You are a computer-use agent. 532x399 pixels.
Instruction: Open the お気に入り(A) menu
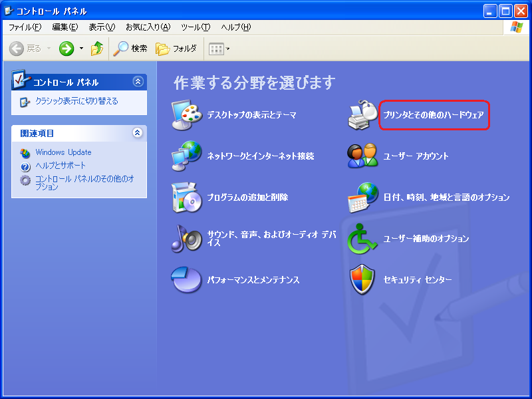[148, 27]
